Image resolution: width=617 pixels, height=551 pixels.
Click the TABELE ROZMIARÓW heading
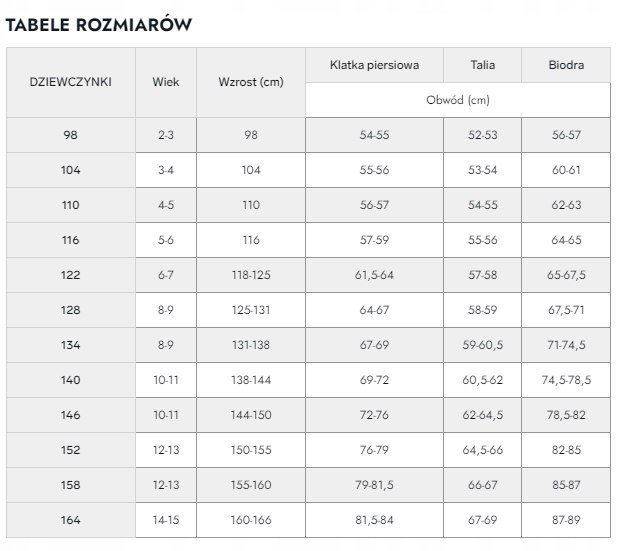coord(98,23)
